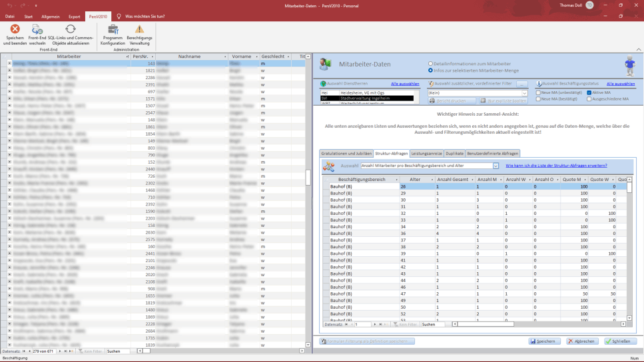Viewport: 644px width, 362px height.
Task: Click the lightbulb 'Was möchten Sie tun?' icon
Action: [119, 16]
